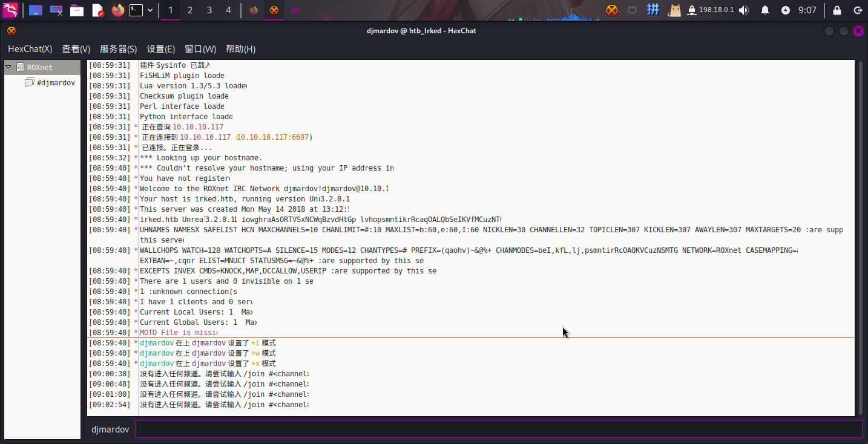Click the [09:00:38] join hint message

point(225,374)
